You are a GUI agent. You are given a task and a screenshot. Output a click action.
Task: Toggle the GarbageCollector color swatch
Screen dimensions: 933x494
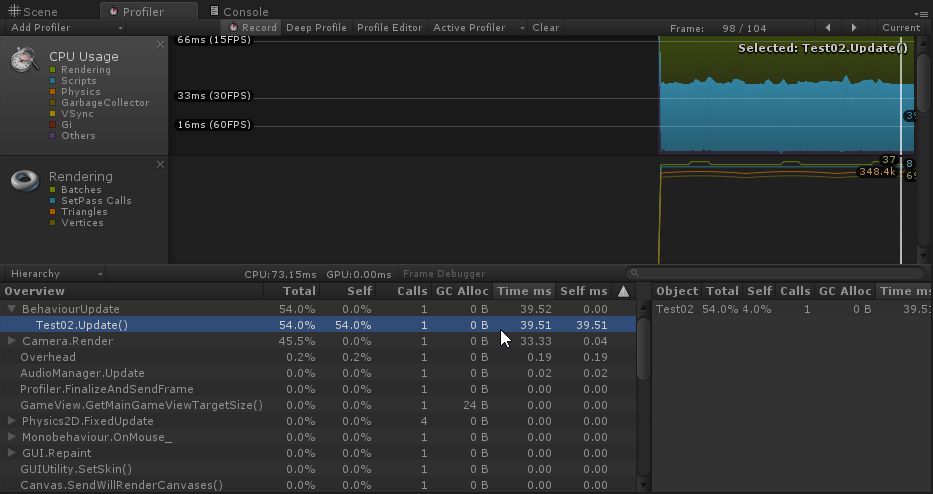tap(53, 103)
